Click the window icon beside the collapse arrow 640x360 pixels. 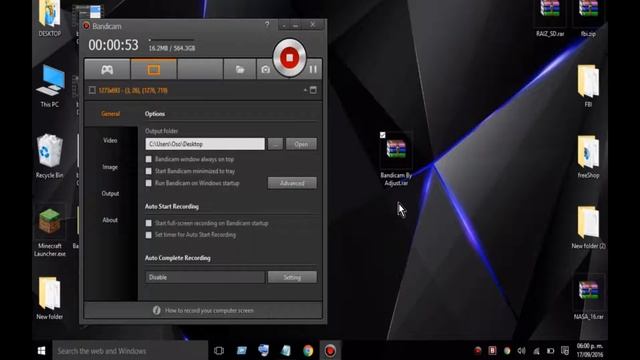pyautogui.click(x=313, y=90)
